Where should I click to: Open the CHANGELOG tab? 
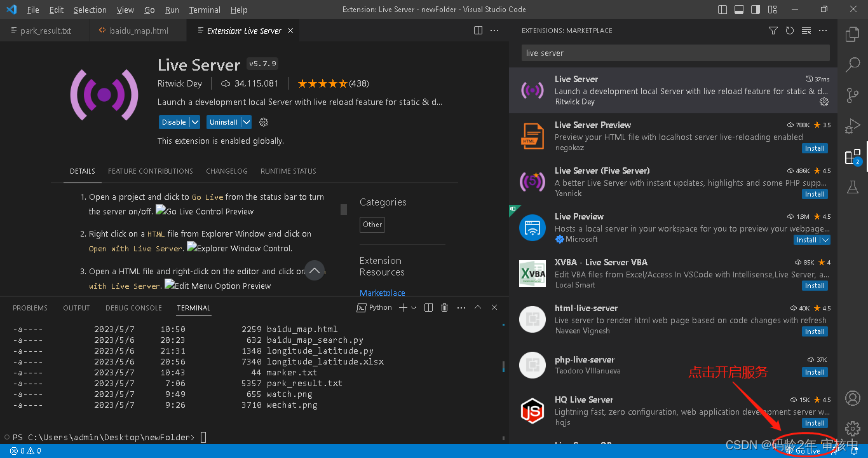point(227,171)
